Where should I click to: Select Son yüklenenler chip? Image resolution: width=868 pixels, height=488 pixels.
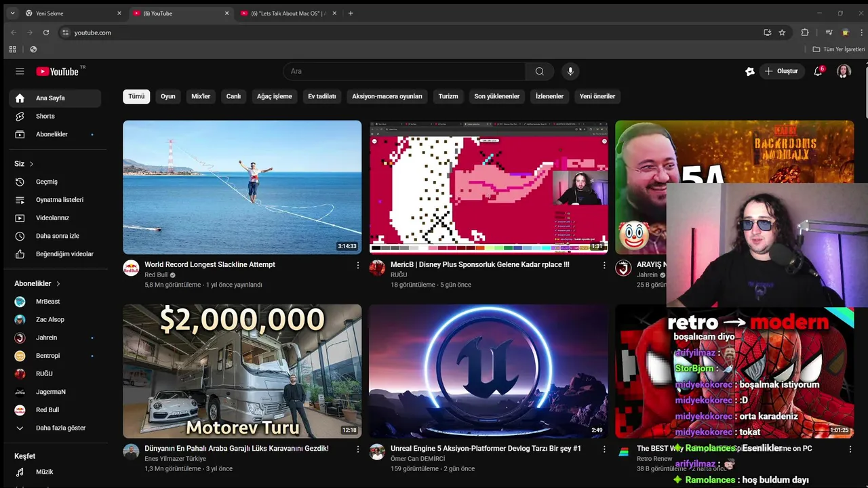(x=497, y=96)
